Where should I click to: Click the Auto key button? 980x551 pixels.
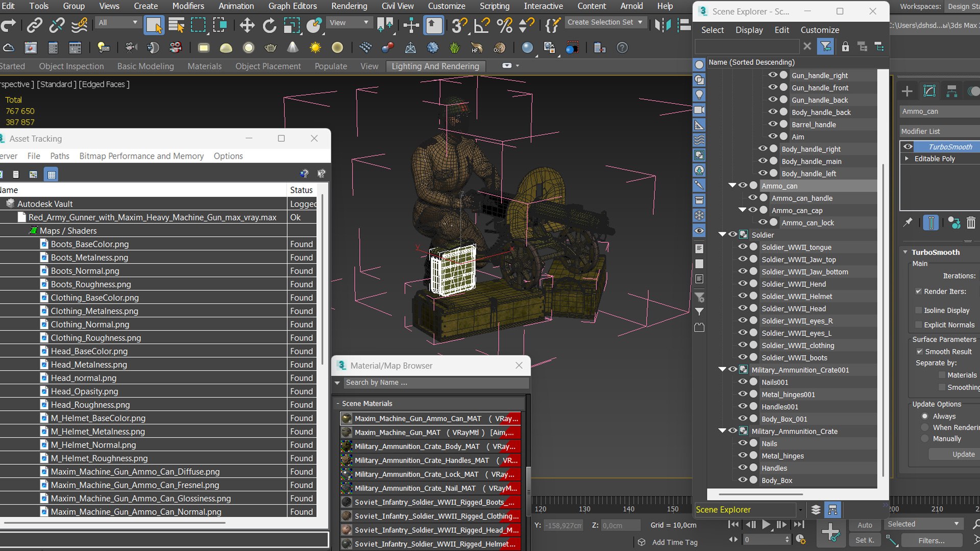coord(865,525)
